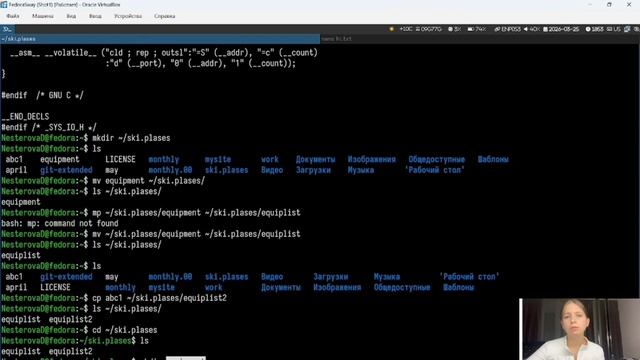The image size is (640, 360).
Task: Open the Вид menu
Action: pos(71,16)
